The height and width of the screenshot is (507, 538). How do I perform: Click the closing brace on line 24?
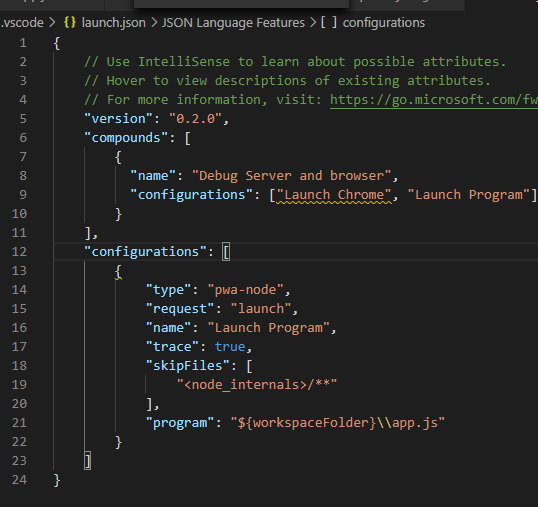(x=57, y=480)
